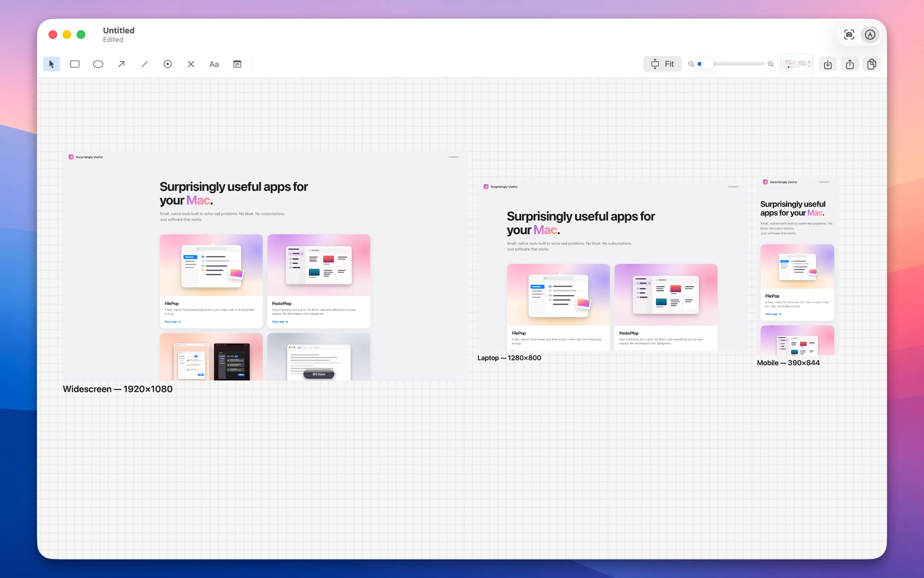Choose the rectangle shape tool
Screen dimensions: 924x578
tap(75, 64)
